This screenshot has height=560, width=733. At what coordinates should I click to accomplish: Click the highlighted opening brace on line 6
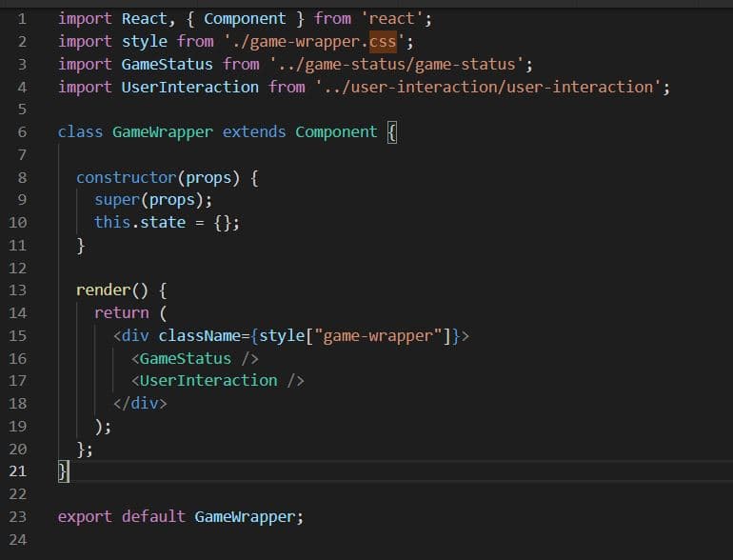(x=392, y=132)
